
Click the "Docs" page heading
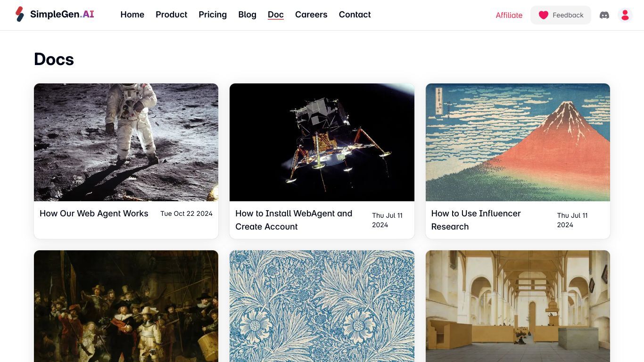click(54, 59)
